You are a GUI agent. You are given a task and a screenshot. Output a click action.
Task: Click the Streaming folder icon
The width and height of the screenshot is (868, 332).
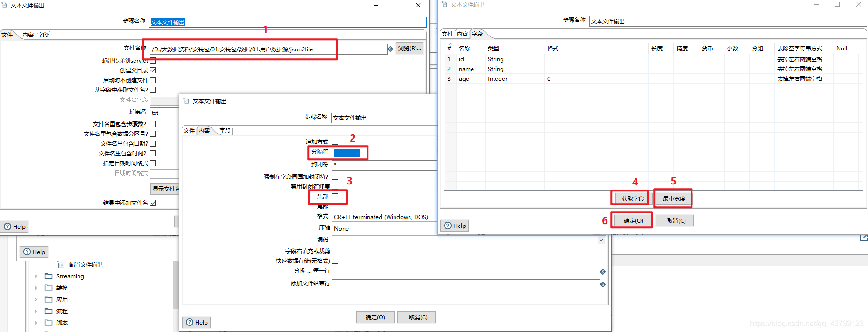coord(49,276)
